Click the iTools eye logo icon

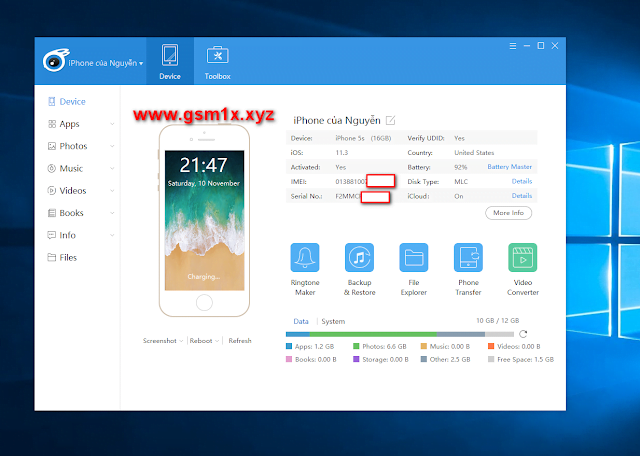[x=55, y=60]
